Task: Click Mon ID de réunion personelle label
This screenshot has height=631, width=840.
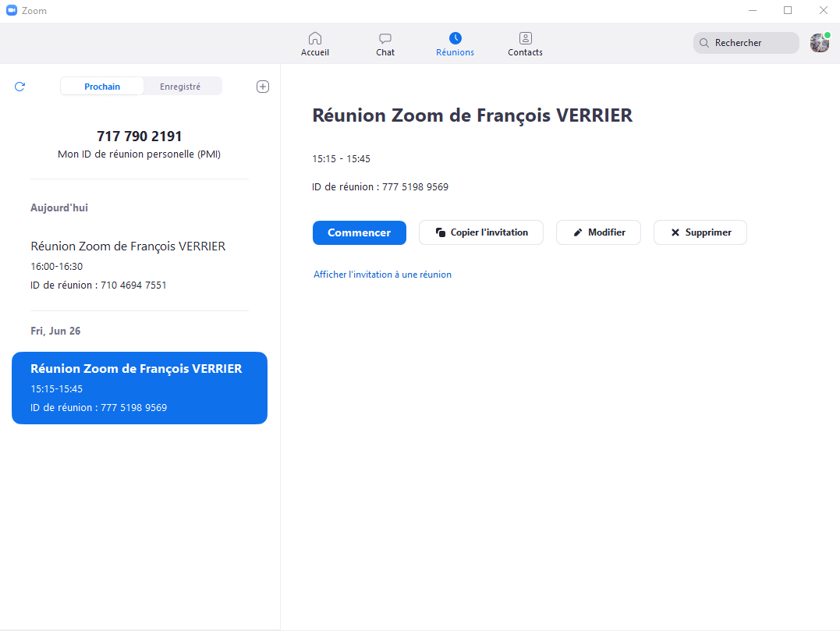Action: [x=140, y=154]
